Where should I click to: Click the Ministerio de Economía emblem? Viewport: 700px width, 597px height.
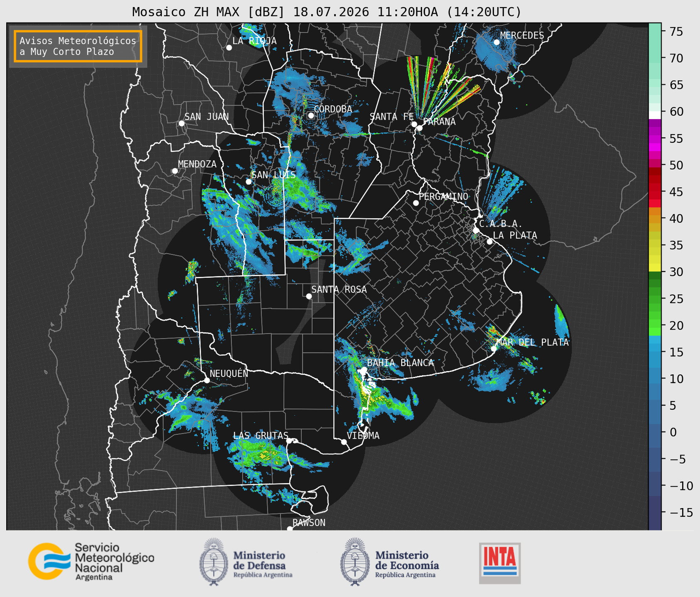click(355, 561)
